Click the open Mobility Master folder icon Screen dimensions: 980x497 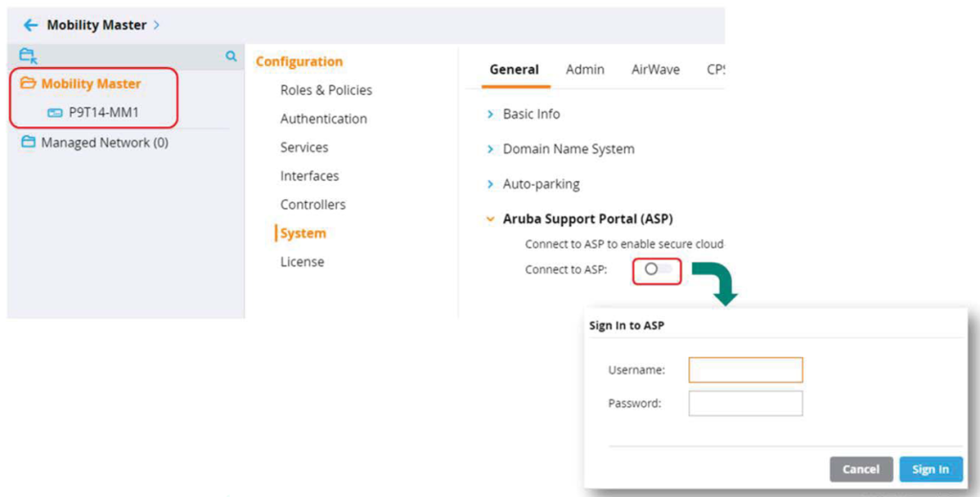coord(28,84)
